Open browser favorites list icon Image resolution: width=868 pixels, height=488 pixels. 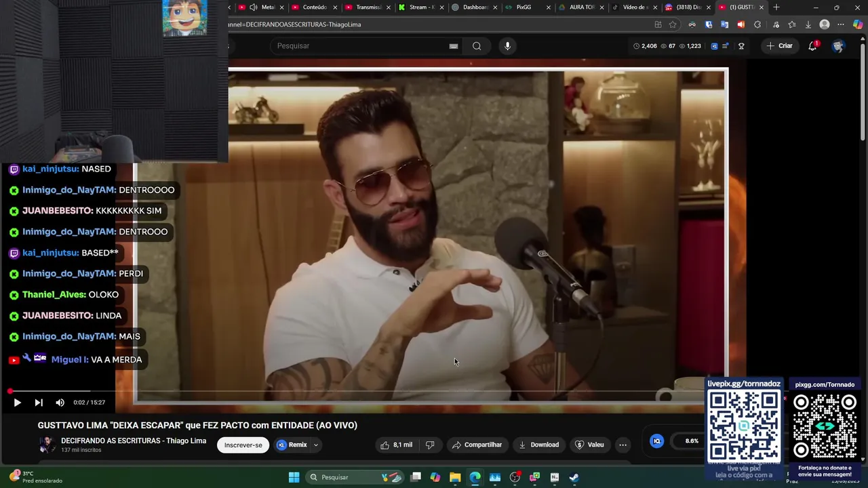[791, 24]
